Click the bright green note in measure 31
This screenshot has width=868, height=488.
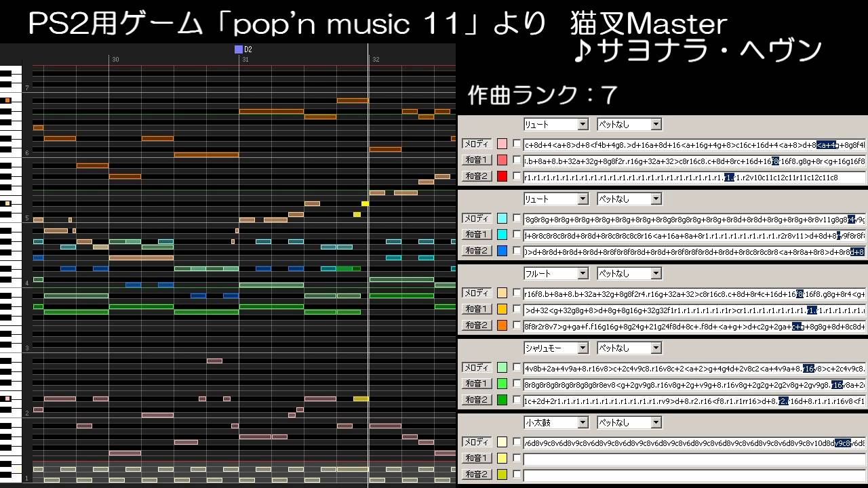(345, 269)
